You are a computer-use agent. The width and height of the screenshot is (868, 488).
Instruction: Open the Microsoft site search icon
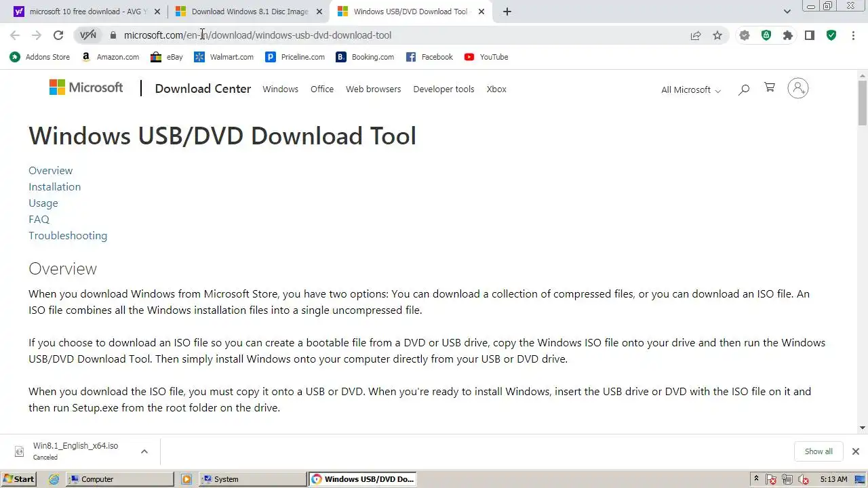pyautogui.click(x=744, y=89)
